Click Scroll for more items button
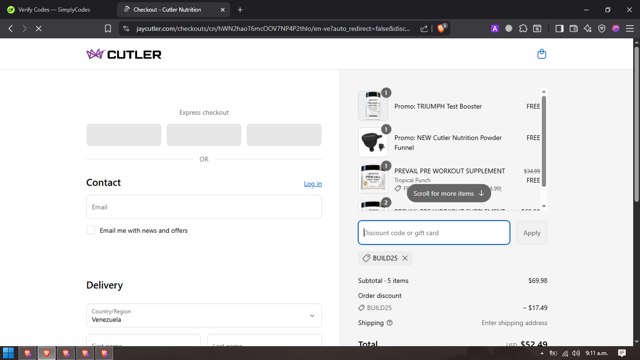Image resolution: width=640 pixels, height=360 pixels. (449, 193)
